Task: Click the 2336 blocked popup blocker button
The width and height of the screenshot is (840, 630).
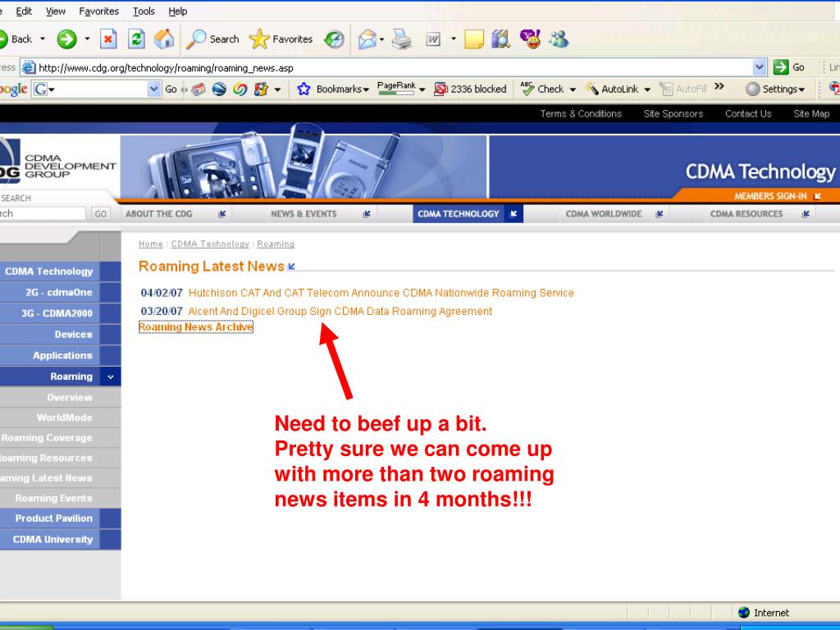Action: 470,89
